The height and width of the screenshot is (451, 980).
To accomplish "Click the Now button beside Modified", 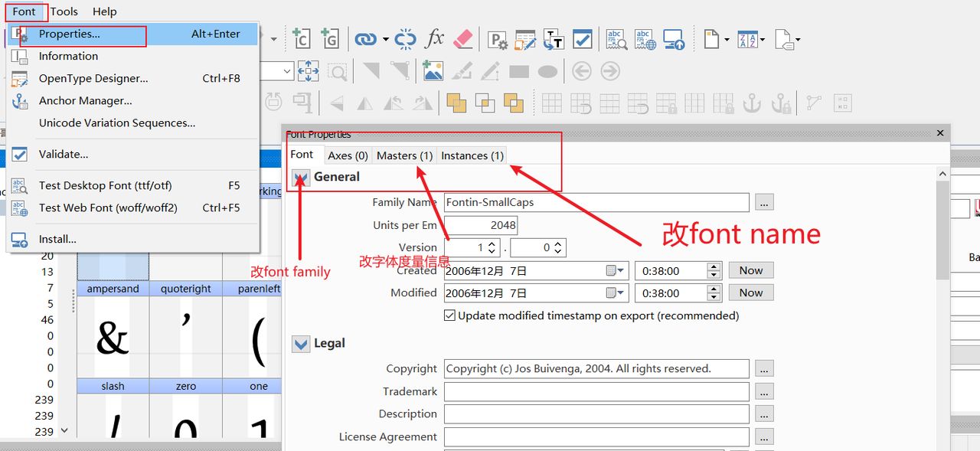I will tap(750, 292).
